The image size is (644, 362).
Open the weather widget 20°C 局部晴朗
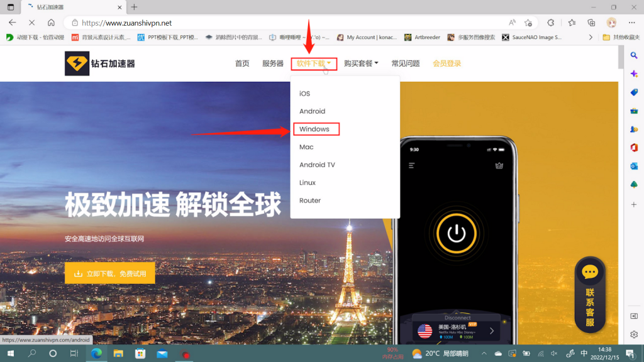(440, 353)
